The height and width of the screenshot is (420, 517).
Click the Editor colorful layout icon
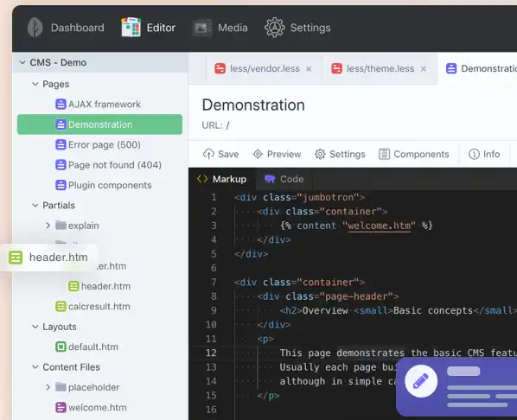(131, 28)
